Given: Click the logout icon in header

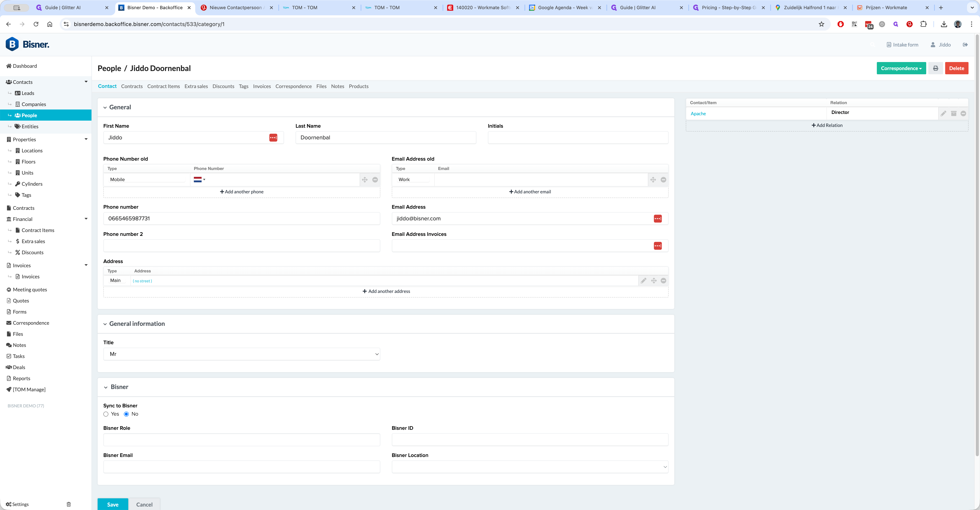Looking at the screenshot, I should pyautogui.click(x=965, y=45).
